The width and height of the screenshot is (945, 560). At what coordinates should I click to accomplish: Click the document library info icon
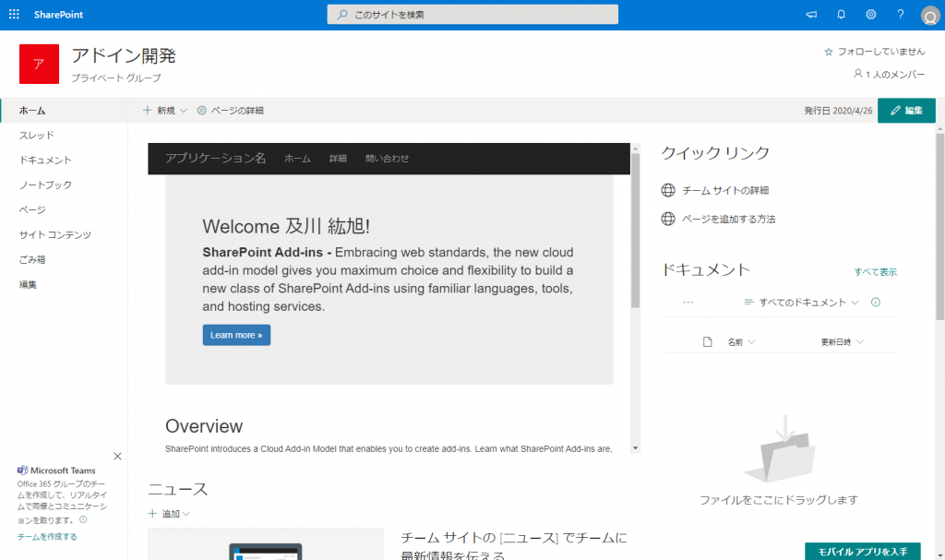coord(876,303)
